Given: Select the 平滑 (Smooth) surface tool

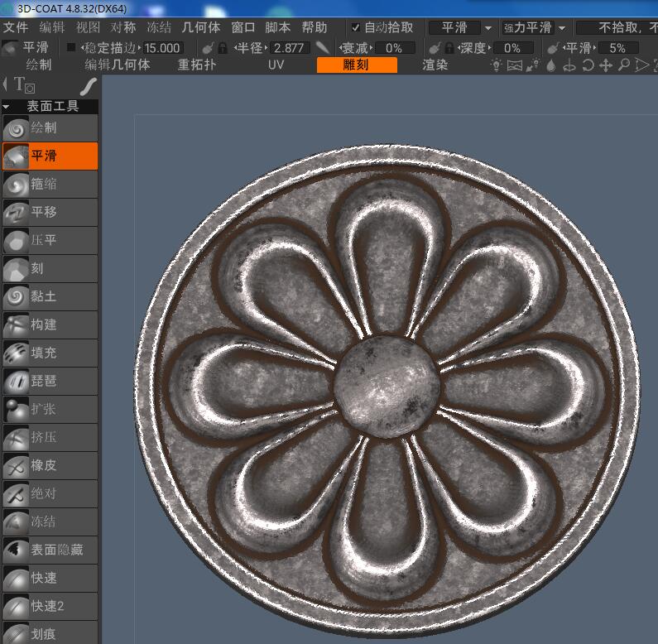Looking at the screenshot, I should coord(50,156).
